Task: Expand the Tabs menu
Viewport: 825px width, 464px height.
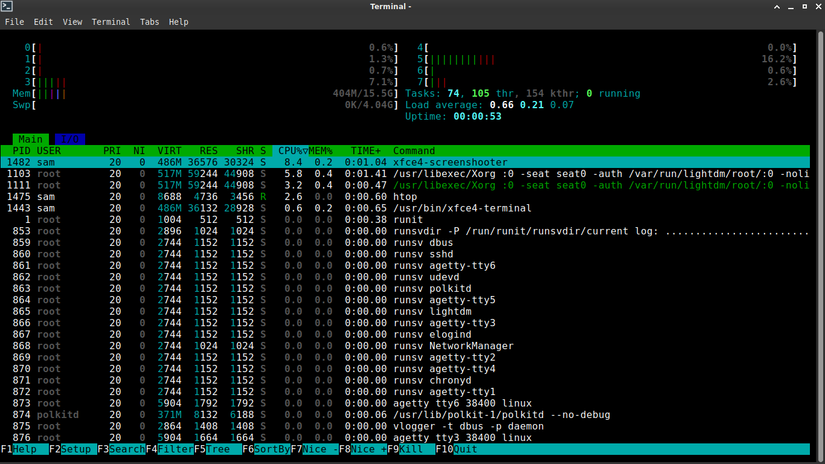Action: point(149,21)
